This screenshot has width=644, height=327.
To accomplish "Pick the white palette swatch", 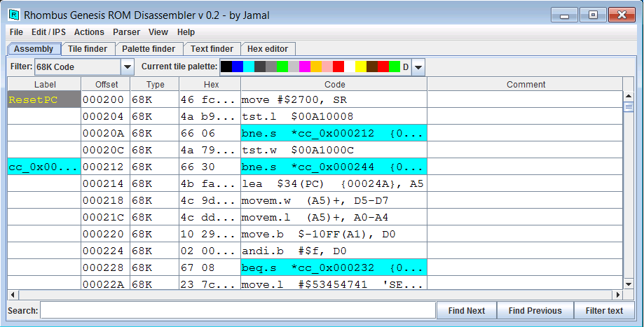I will [350, 67].
